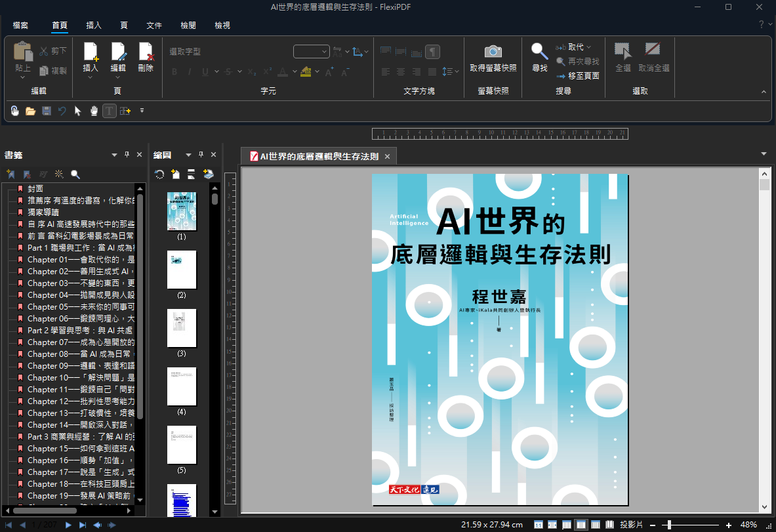The image size is (776, 532).
Task: Go to next page arrow in status bar
Action: (68, 525)
